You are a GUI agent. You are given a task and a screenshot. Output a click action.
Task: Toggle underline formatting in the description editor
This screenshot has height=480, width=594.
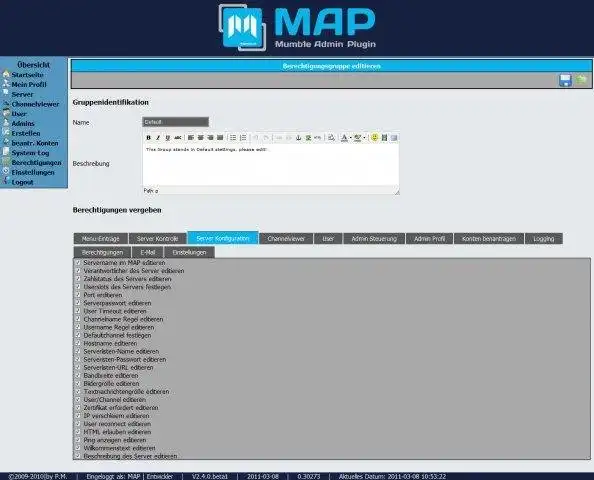(x=167, y=138)
